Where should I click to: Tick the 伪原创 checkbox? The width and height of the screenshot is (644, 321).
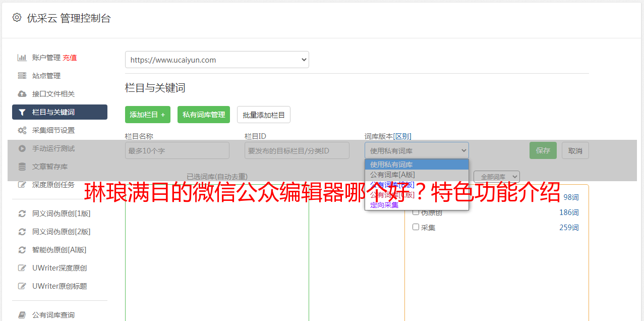coord(416,212)
